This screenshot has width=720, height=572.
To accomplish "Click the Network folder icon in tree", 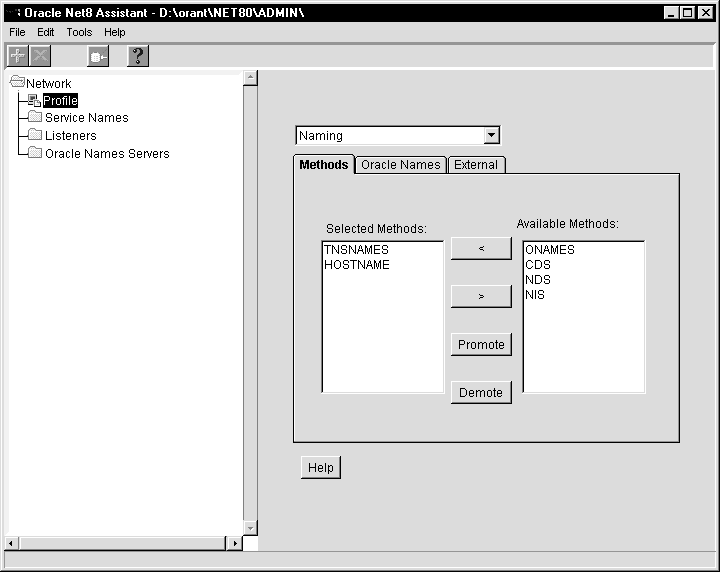I will [x=17, y=82].
